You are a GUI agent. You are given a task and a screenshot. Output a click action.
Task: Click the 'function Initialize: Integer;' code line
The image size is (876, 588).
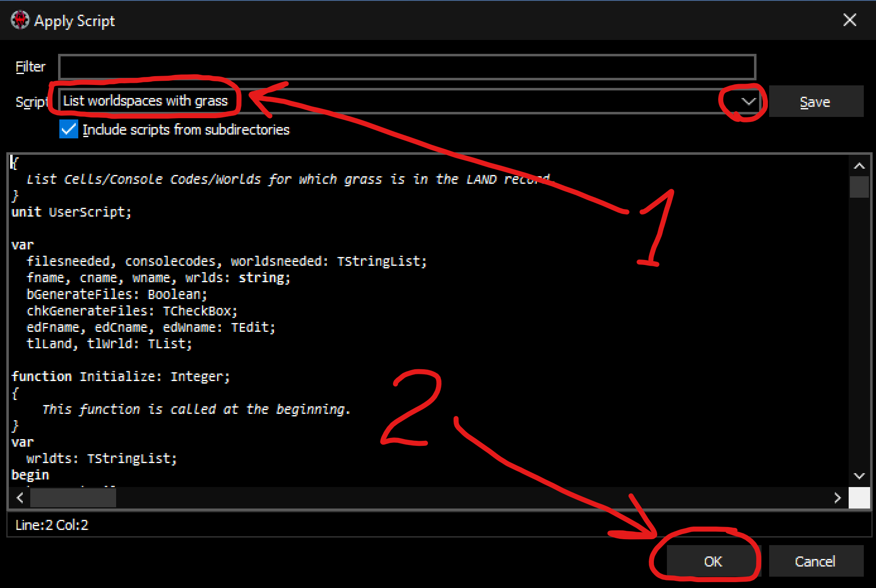120,376
